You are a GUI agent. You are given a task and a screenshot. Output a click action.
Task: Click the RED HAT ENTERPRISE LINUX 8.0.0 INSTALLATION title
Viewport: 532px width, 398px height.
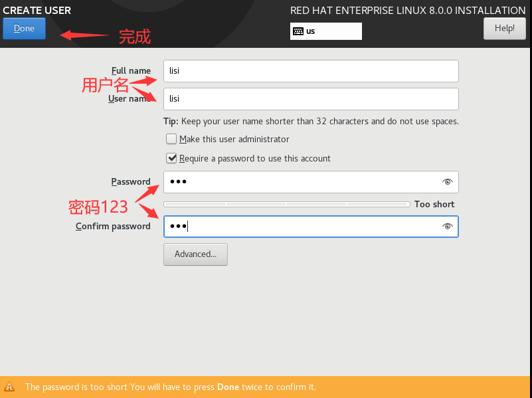(408, 11)
